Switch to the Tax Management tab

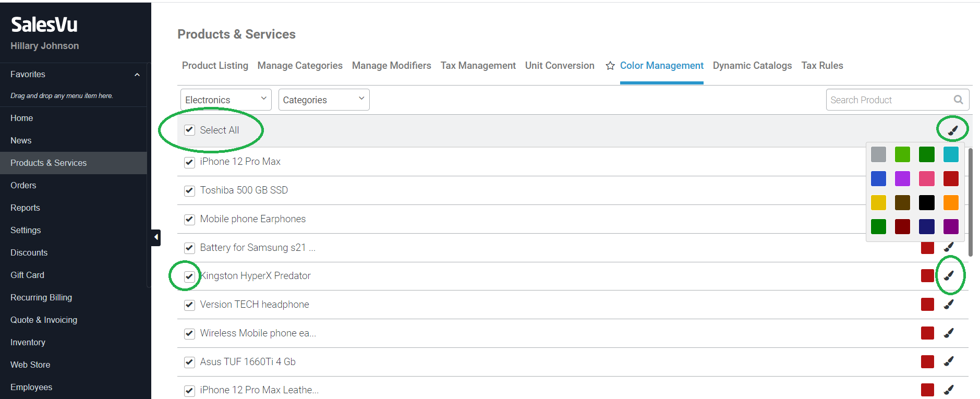[478, 66]
